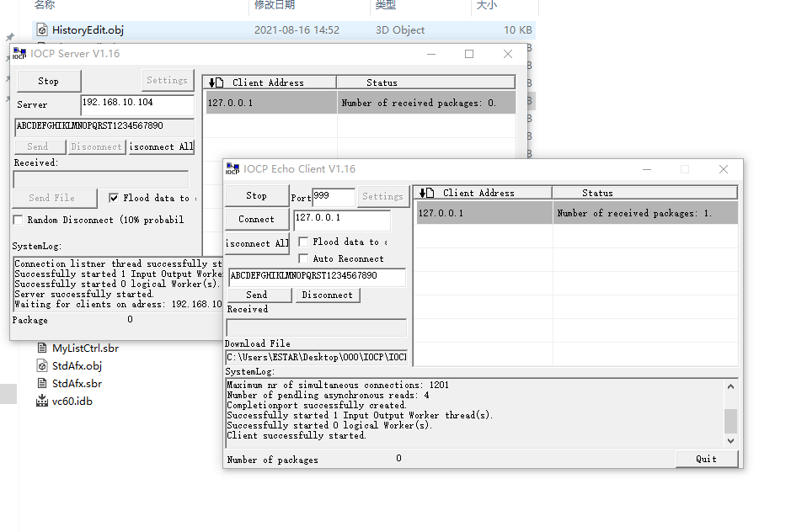
Task: Click Disconnect All in IOCP Server
Action: (x=161, y=146)
